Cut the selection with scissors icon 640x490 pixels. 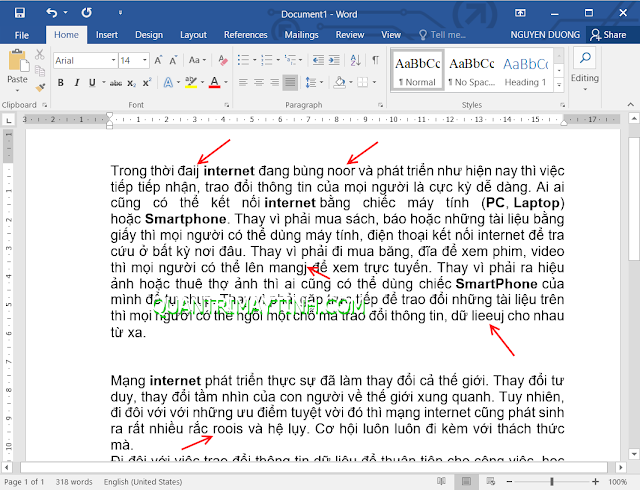[x=40, y=54]
